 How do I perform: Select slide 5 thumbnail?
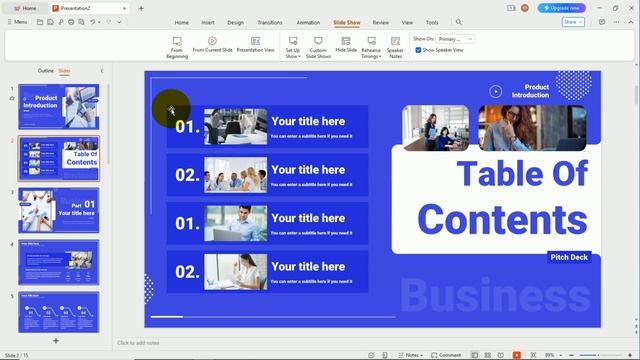tap(59, 312)
